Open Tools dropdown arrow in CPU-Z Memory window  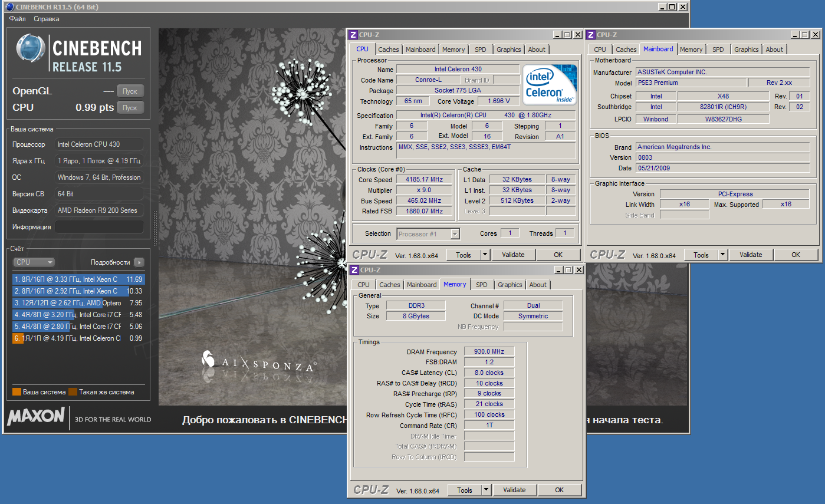tap(487, 490)
